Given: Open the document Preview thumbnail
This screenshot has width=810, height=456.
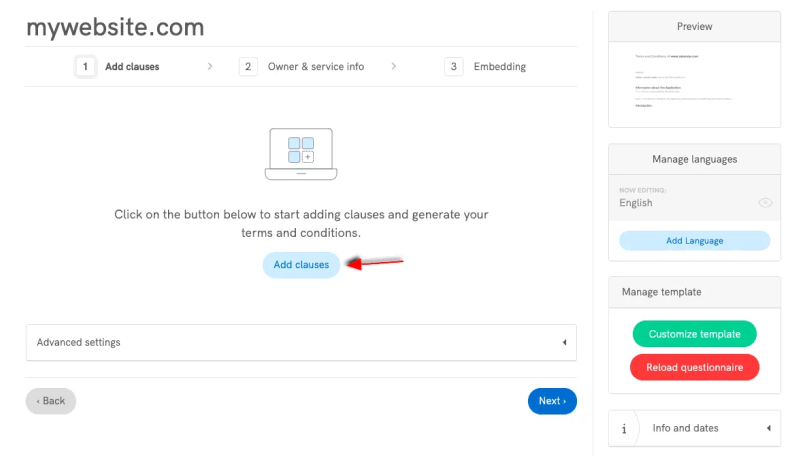Looking at the screenshot, I should (694, 84).
